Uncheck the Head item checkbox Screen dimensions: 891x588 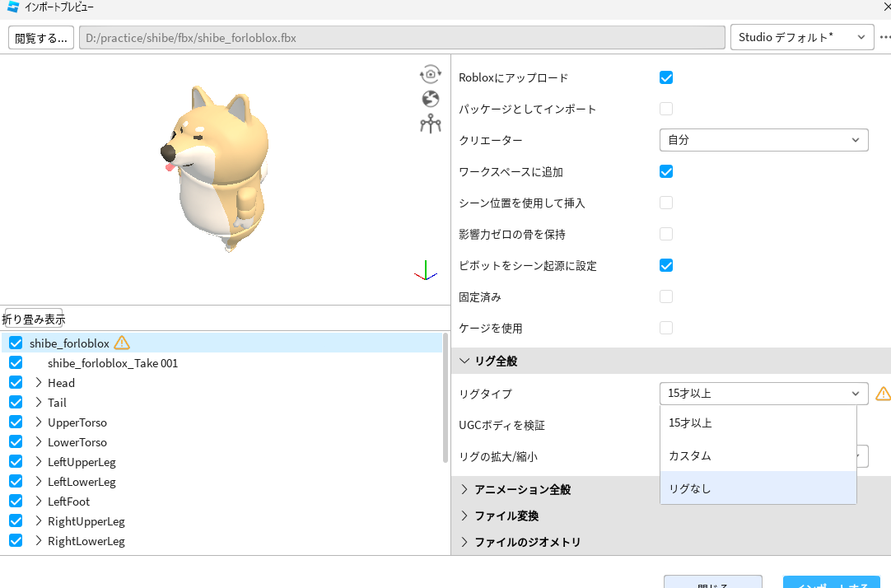click(x=16, y=382)
